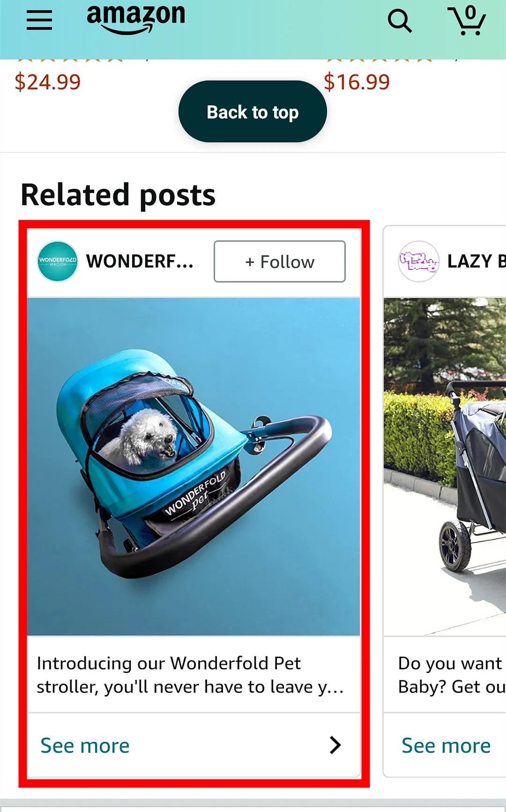Click See more on Wonderfold post

[x=85, y=745]
